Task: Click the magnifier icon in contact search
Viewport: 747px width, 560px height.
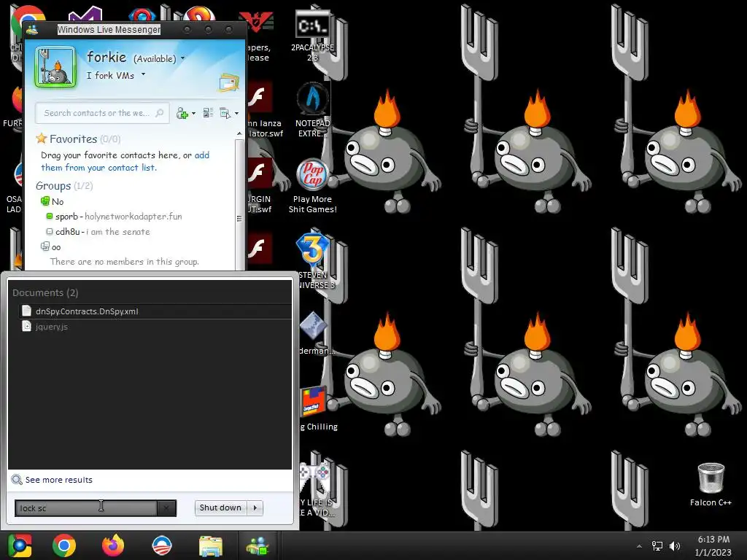Action: (x=159, y=113)
